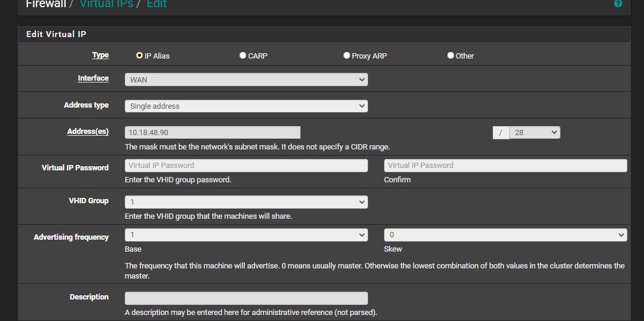Click the underlined Type label
This screenshot has width=644, height=321.
click(x=100, y=55)
